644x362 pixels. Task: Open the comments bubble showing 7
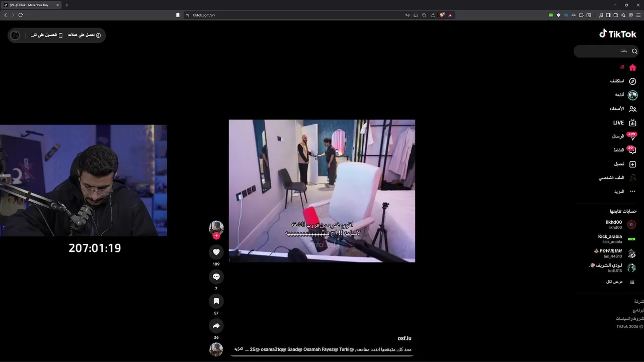[216, 277]
